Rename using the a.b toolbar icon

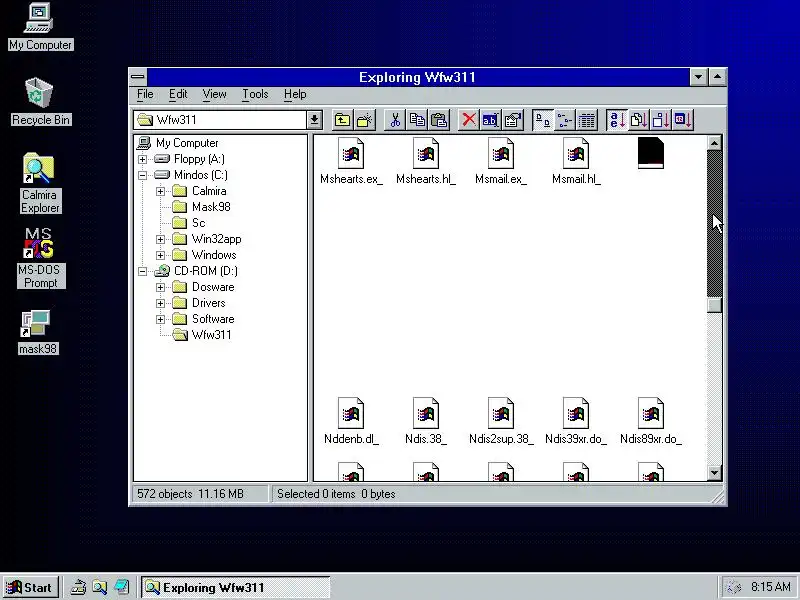[x=490, y=120]
